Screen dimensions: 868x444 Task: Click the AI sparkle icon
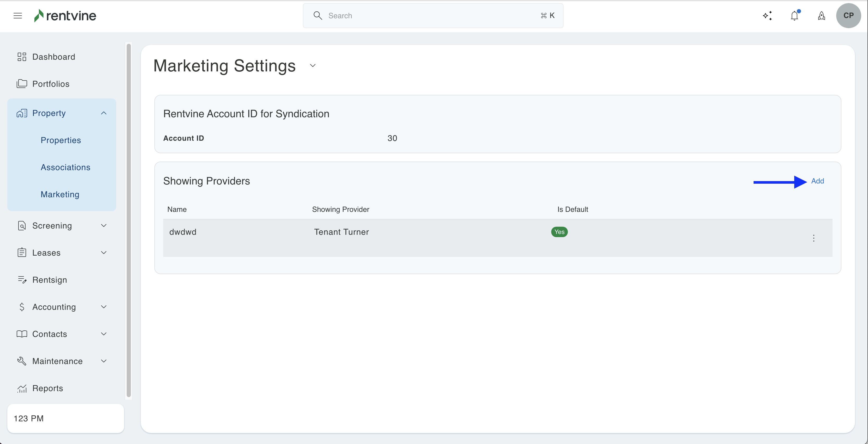tap(767, 15)
